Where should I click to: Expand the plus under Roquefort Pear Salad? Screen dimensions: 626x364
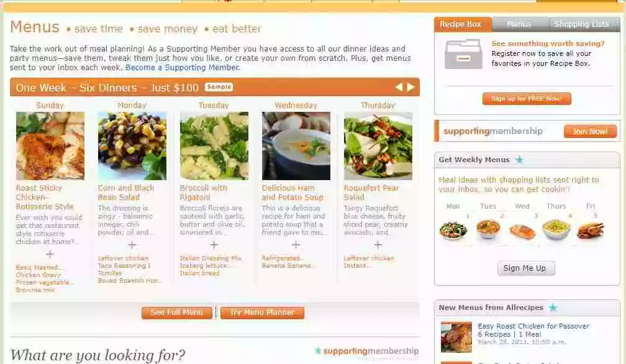pos(378,245)
